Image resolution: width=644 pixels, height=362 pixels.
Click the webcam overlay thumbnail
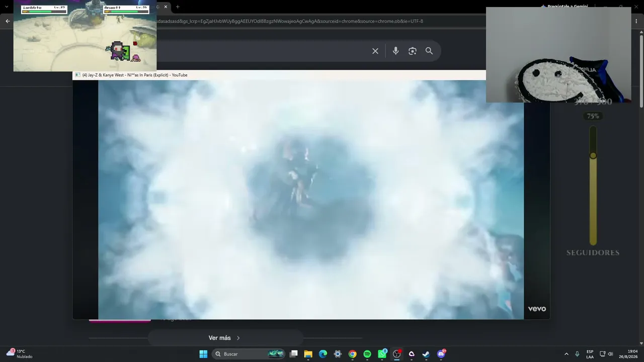558,55
